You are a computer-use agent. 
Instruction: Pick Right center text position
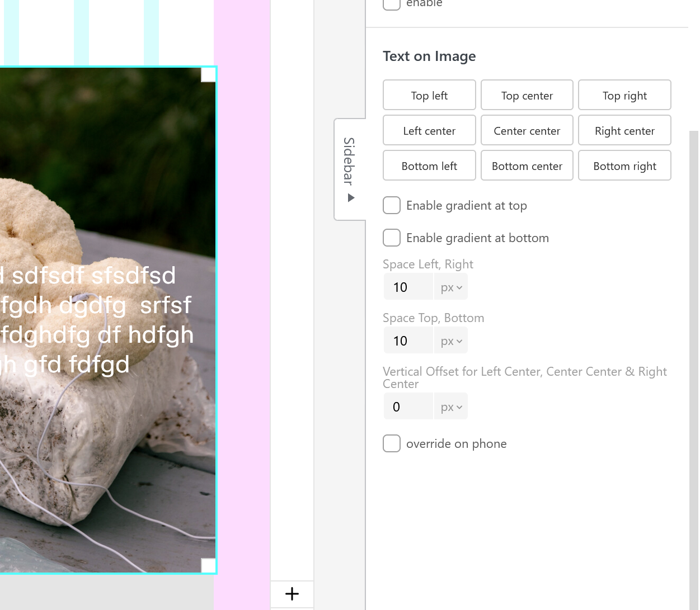click(624, 131)
